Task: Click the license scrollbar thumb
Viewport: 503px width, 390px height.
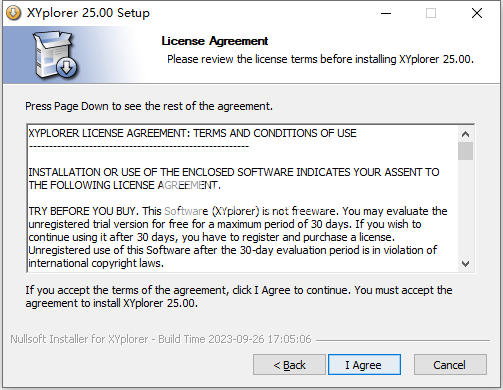Action: point(465,151)
